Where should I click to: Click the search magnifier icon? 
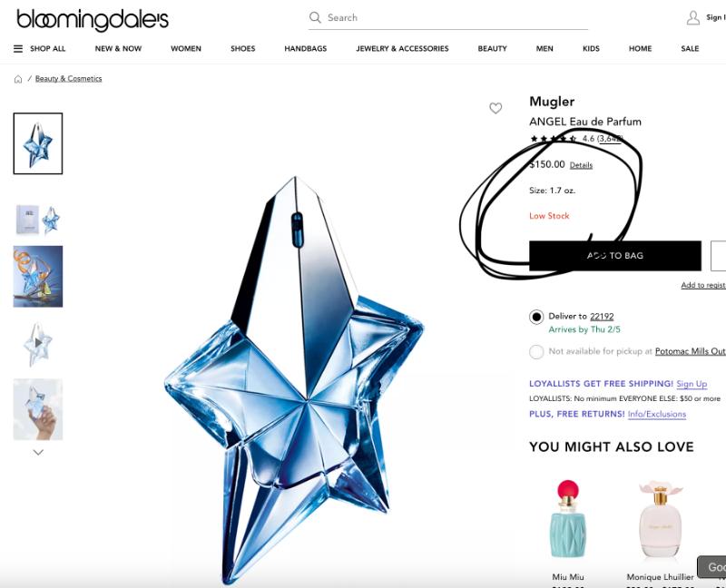[x=315, y=17]
